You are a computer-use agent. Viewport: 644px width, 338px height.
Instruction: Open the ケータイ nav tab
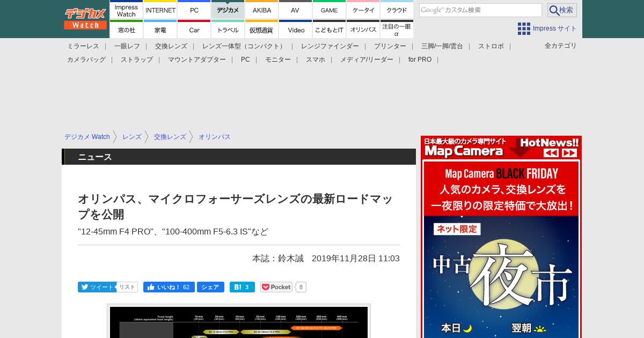pyautogui.click(x=363, y=10)
